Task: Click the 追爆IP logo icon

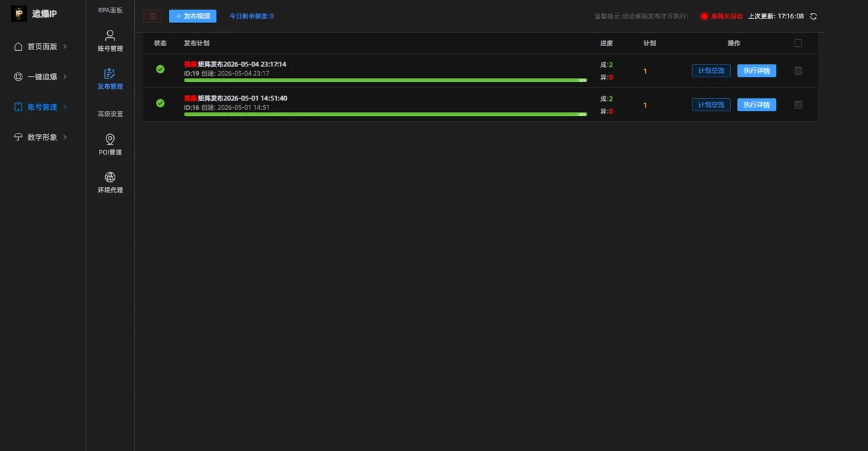Action: 19,14
